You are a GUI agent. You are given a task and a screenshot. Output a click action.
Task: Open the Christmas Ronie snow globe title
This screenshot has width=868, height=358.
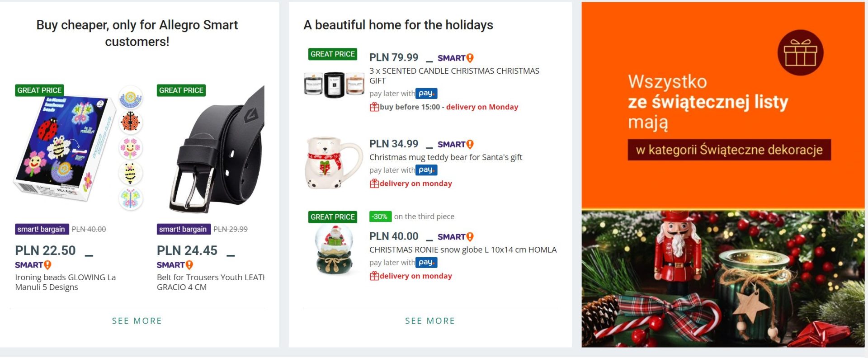pyautogui.click(x=462, y=250)
